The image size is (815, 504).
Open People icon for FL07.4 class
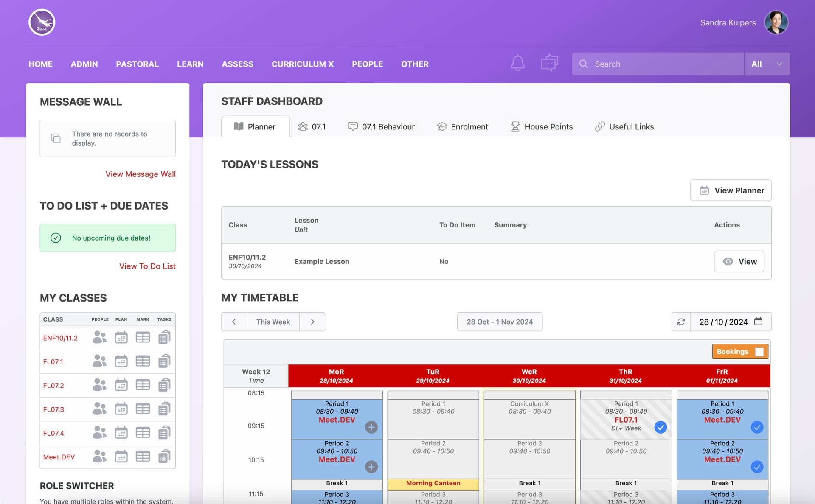[x=99, y=433]
